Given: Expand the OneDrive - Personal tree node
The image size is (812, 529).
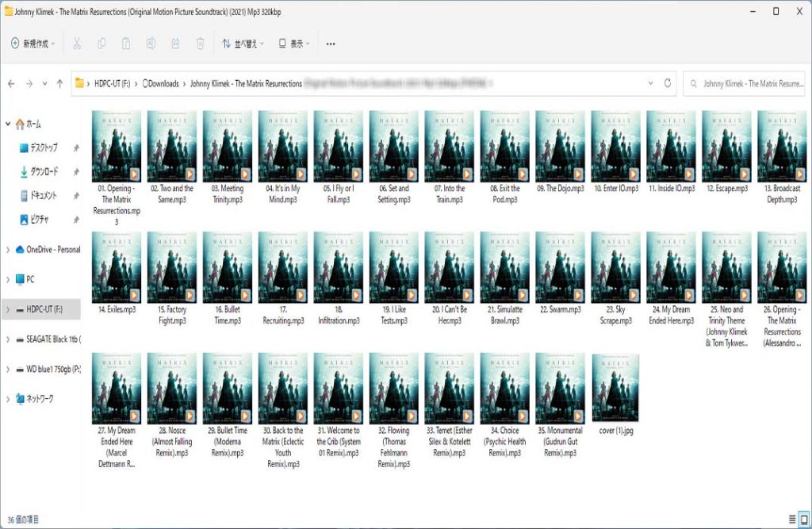Looking at the screenshot, I should tap(8, 250).
